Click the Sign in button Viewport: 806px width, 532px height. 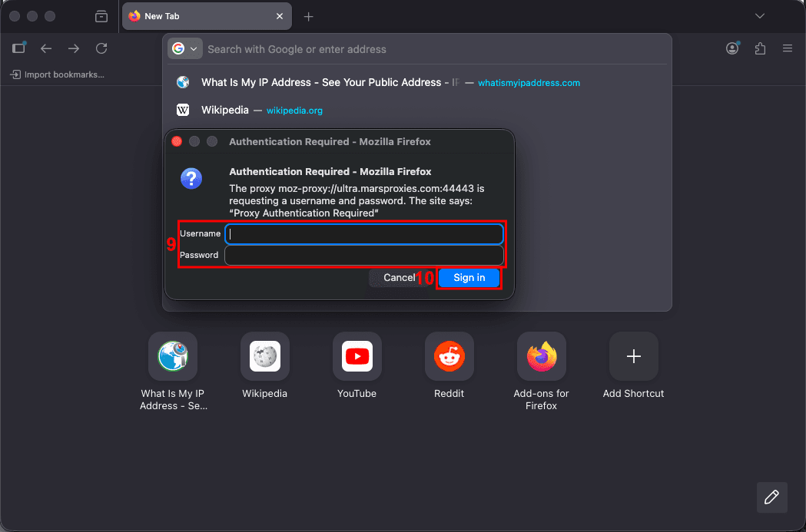pos(469,278)
